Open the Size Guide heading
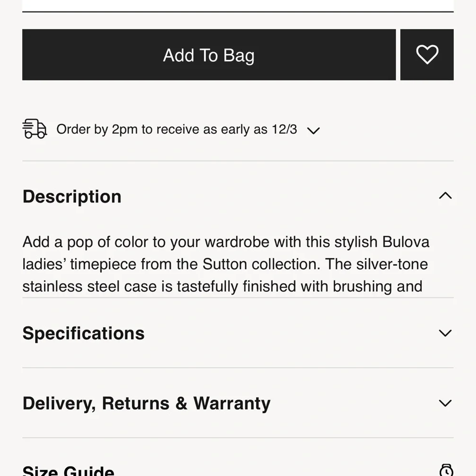Image resolution: width=476 pixels, height=476 pixels. click(x=68, y=471)
